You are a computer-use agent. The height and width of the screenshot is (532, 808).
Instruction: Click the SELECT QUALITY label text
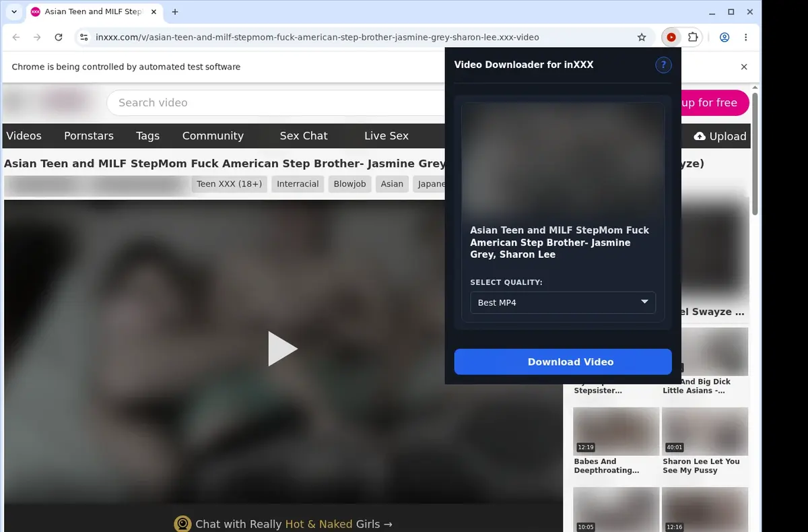pos(506,282)
